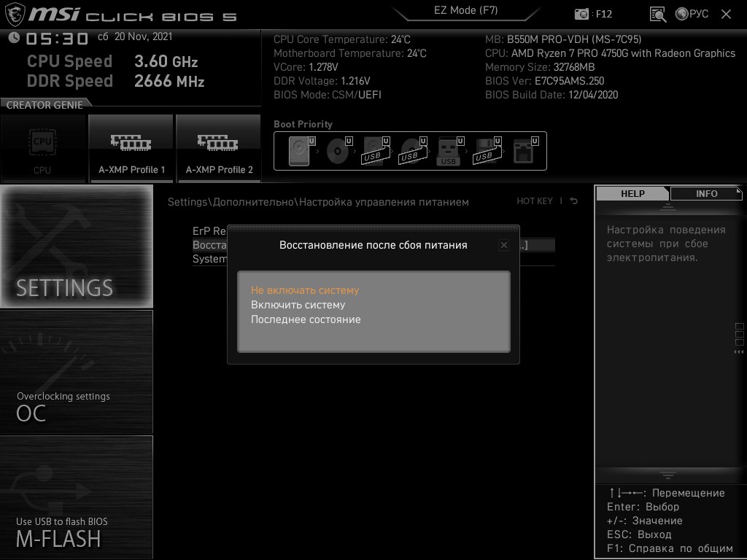Switch to the HELP tab
The image size is (747, 560).
[632, 193]
